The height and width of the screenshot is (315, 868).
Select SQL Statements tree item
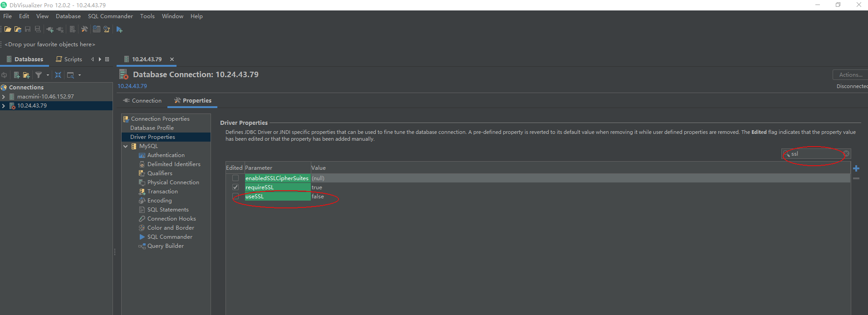click(168, 209)
